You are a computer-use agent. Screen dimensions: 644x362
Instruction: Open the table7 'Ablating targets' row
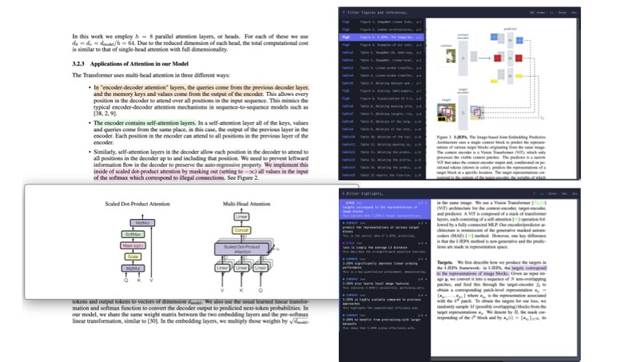pos(382,113)
